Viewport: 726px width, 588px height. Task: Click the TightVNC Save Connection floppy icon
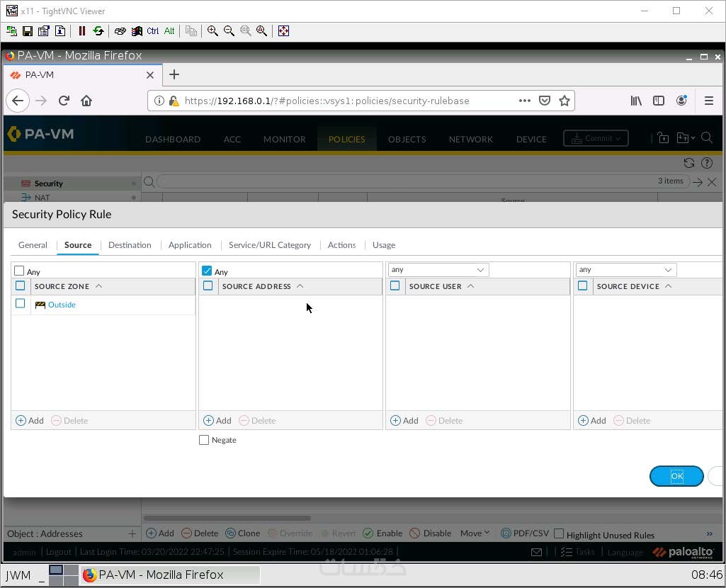point(28,31)
